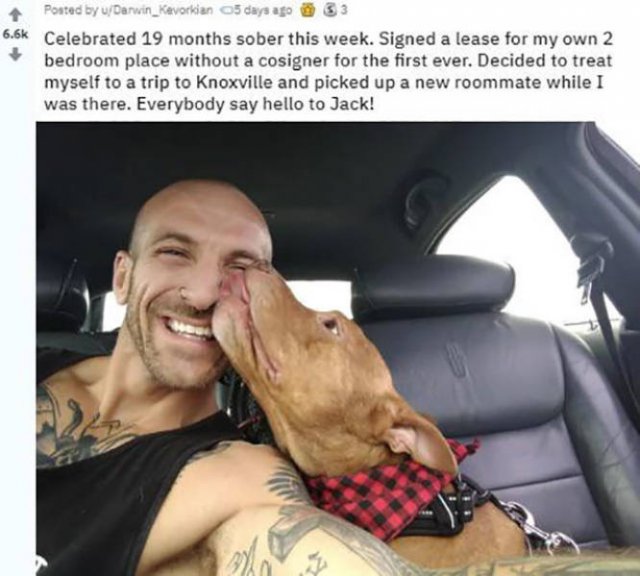The image size is (640, 576).
Task: Click the silver award badge icon
Action: pos(330,11)
